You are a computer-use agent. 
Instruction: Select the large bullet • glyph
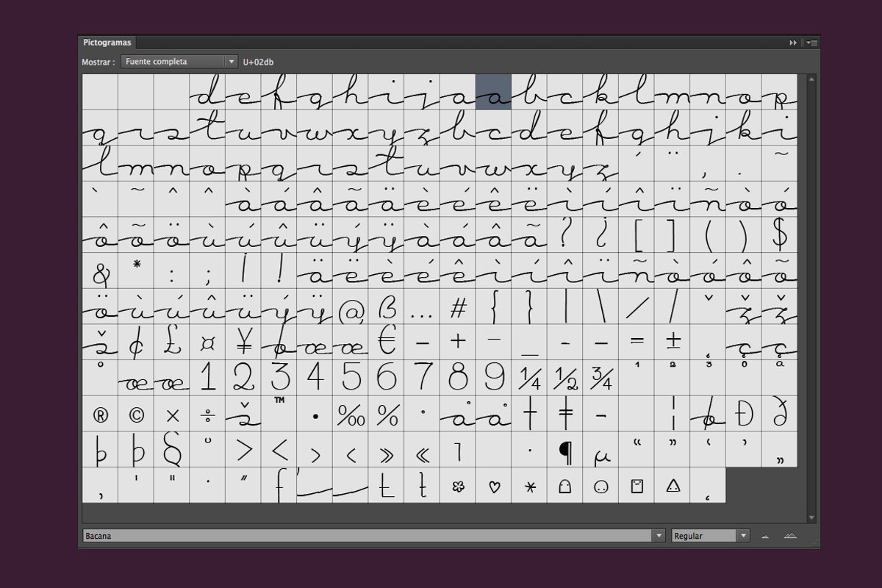pyautogui.click(x=315, y=415)
